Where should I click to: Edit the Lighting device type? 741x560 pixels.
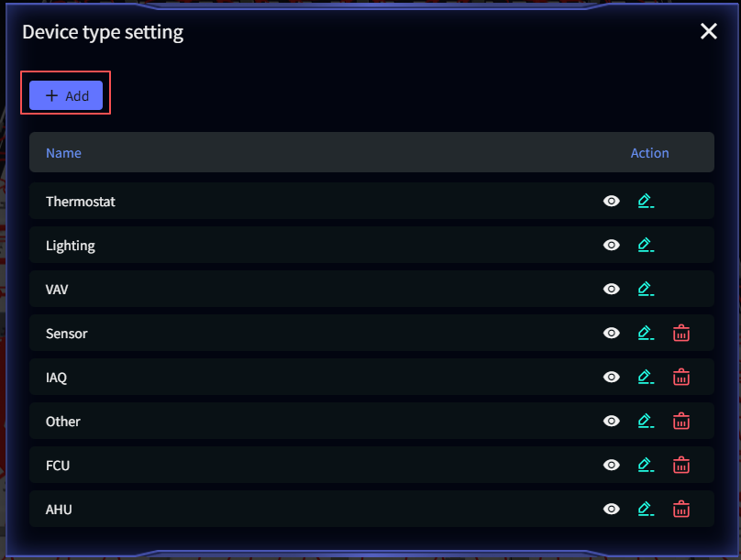coord(646,245)
